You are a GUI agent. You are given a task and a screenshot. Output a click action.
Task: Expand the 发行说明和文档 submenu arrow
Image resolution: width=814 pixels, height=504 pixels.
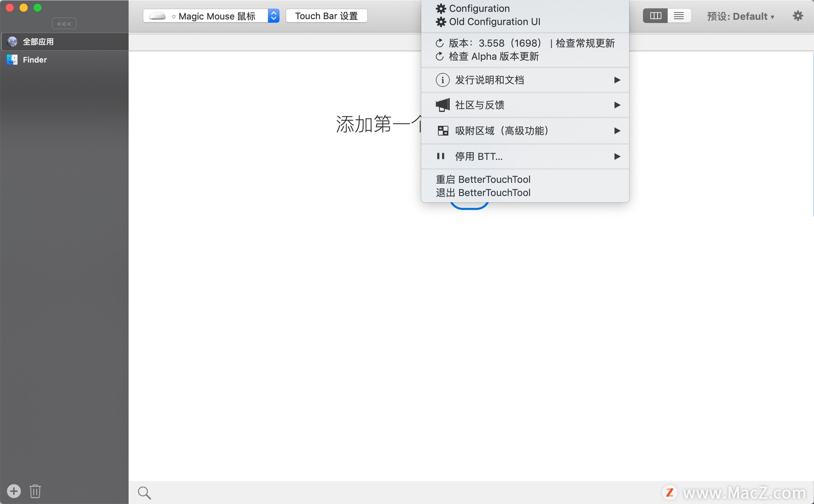click(616, 80)
